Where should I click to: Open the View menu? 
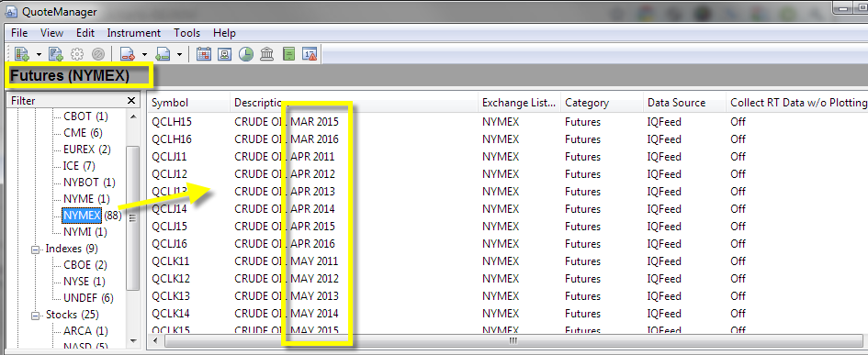point(51,33)
